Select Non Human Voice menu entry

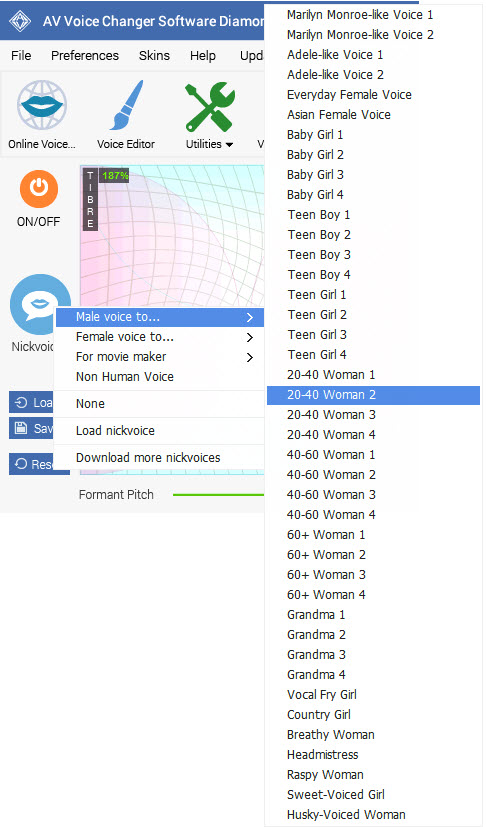click(x=159, y=377)
